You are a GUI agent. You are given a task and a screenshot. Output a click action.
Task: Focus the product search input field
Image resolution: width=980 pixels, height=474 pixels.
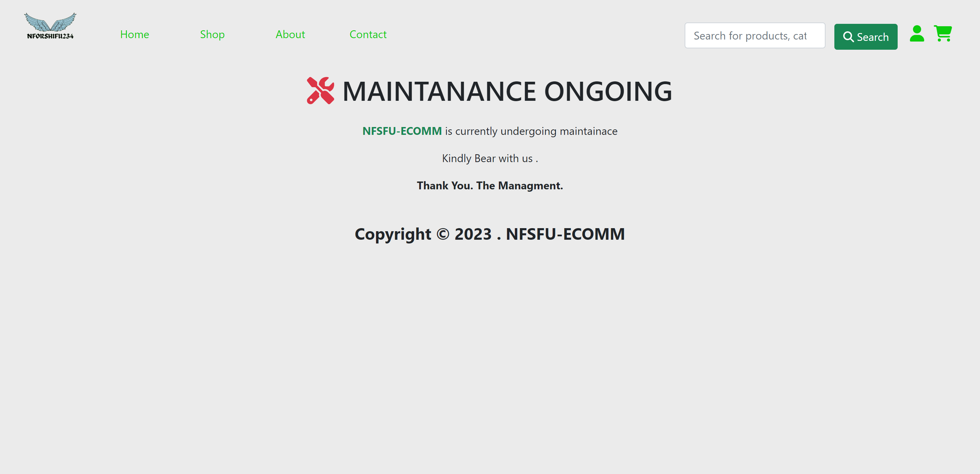(754, 36)
